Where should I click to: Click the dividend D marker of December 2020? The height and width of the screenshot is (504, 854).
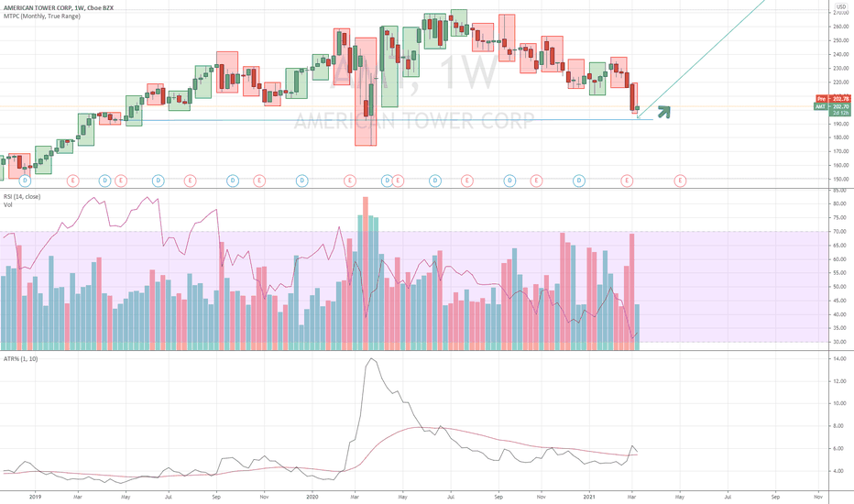(579, 181)
